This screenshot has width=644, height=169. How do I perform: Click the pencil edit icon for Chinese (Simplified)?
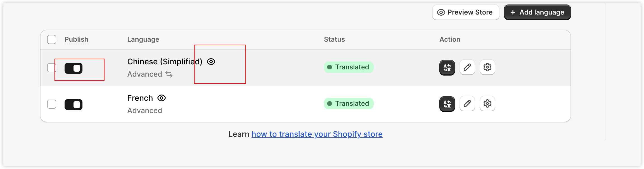coord(467,67)
